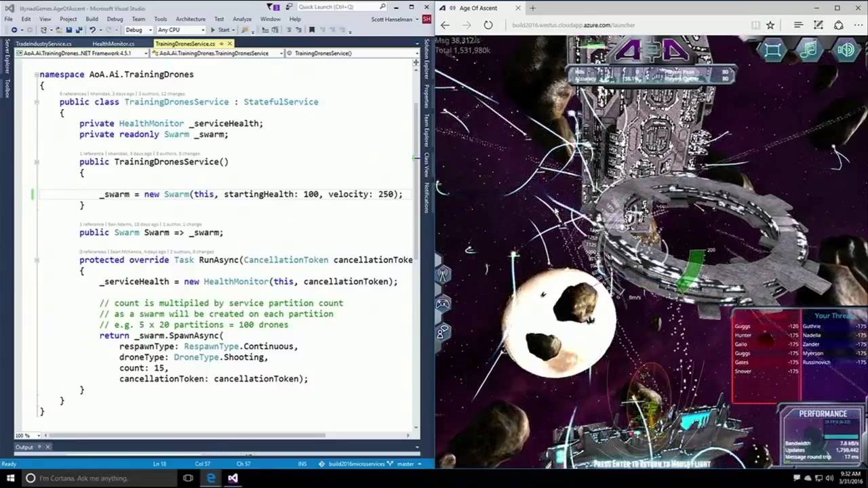Viewport: 868px width, 488px height.
Task: Open the Server Explorer side tab
Action: [x=7, y=57]
